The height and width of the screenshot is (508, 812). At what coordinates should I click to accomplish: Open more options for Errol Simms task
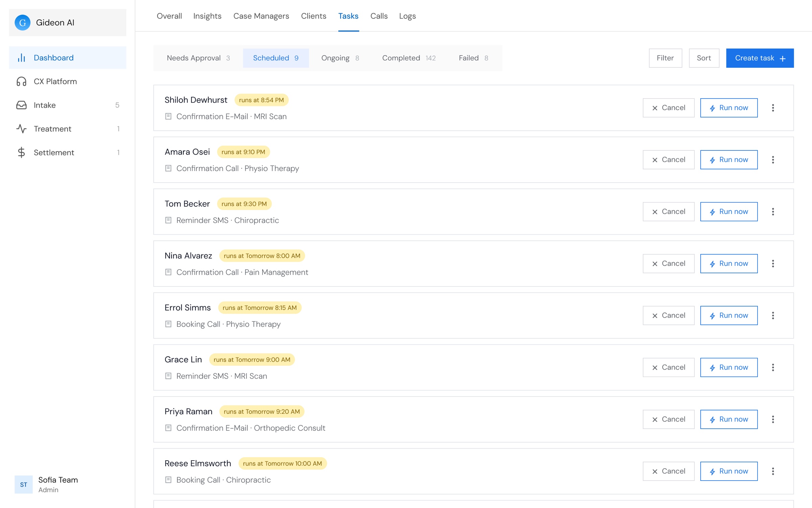(x=773, y=315)
